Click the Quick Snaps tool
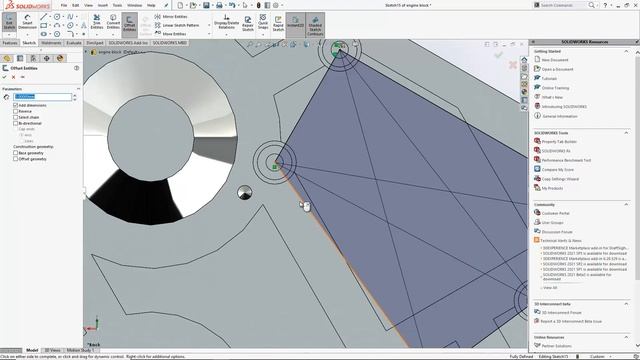This screenshot has width=640, height=360. pos(263,22)
